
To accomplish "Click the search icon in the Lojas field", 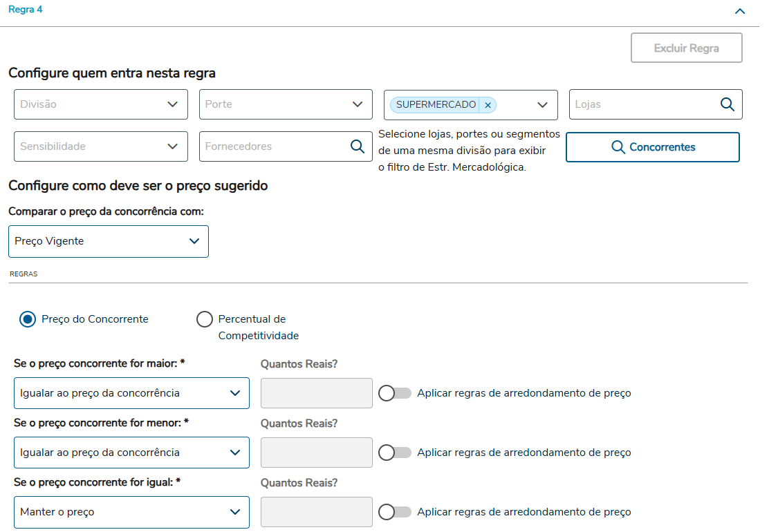I will (727, 104).
